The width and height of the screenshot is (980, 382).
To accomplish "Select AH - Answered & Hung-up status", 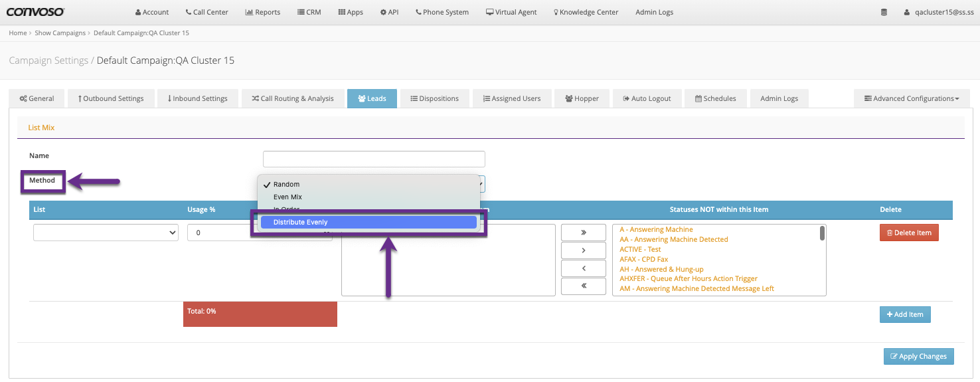I will point(661,269).
